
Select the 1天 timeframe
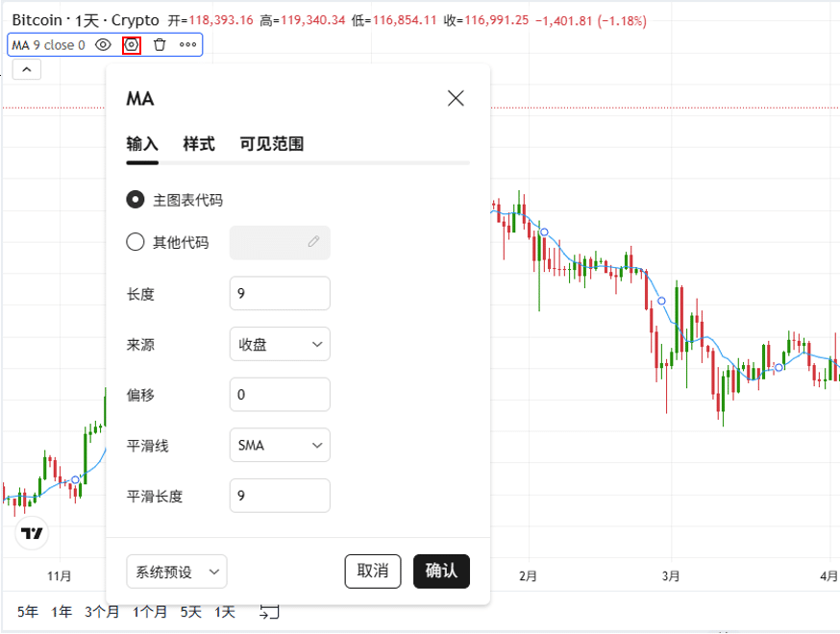point(223,611)
